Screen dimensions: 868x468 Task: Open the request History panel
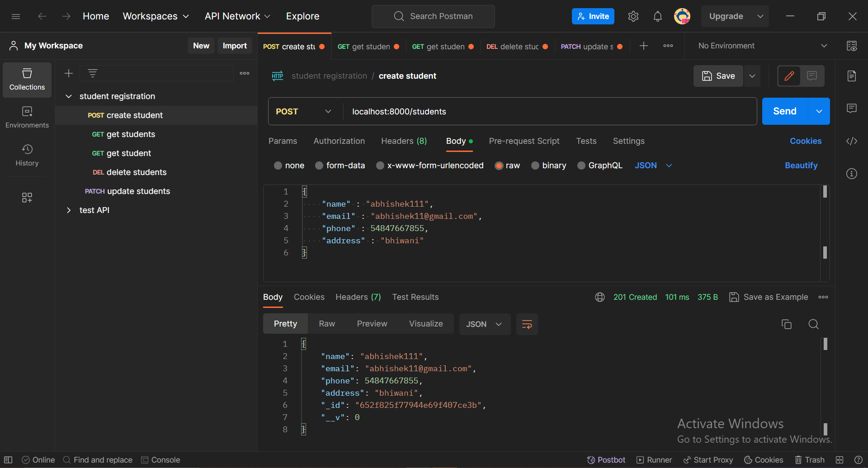[27, 155]
